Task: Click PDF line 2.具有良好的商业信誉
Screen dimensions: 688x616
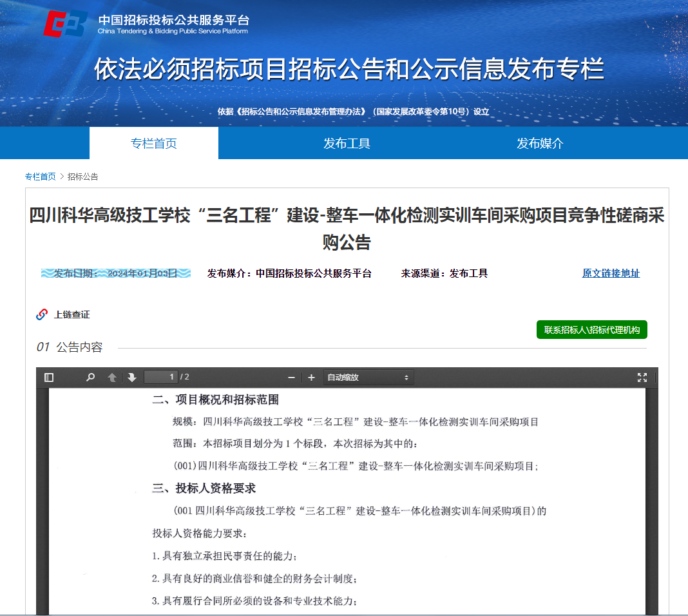Action: click(x=254, y=579)
